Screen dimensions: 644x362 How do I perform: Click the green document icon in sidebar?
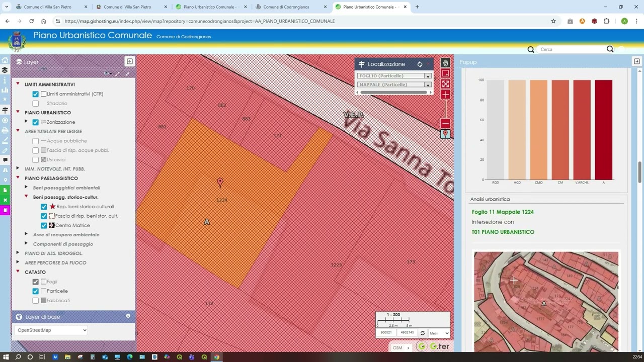click(x=5, y=190)
